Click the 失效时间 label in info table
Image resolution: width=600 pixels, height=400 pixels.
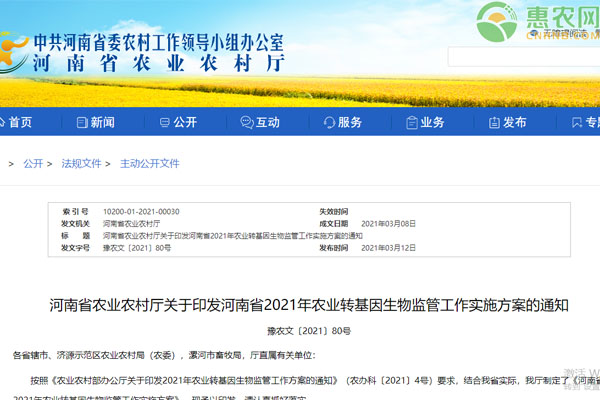(334, 211)
